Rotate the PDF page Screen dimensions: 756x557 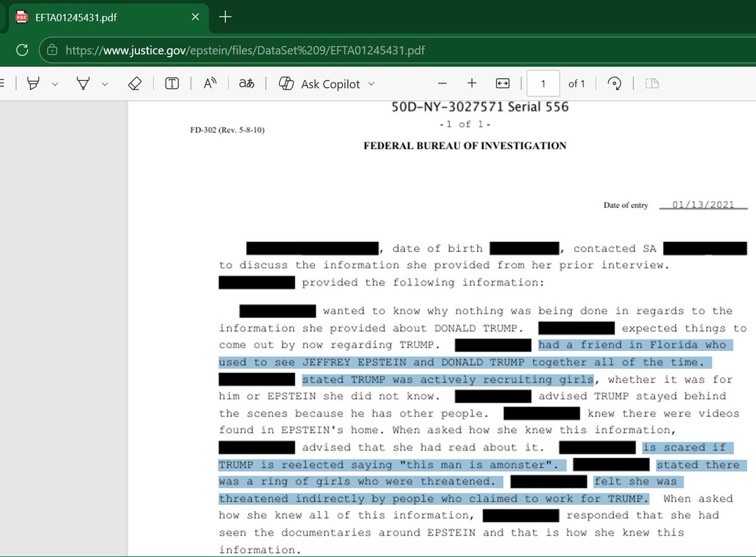click(x=614, y=84)
